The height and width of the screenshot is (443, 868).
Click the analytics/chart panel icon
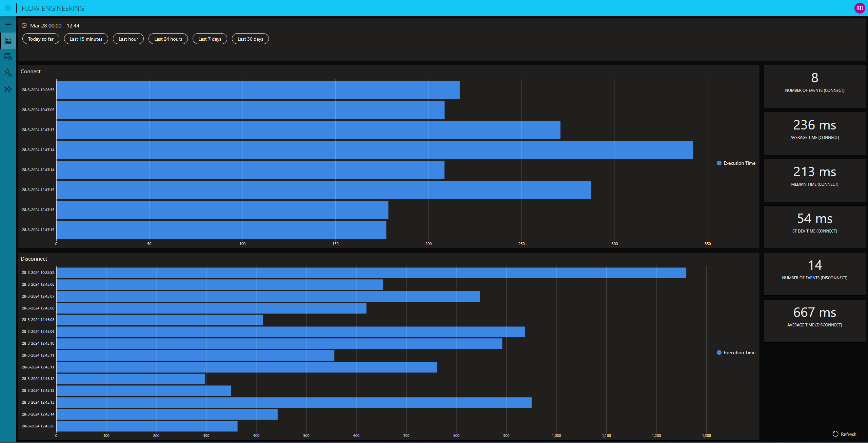(8, 40)
